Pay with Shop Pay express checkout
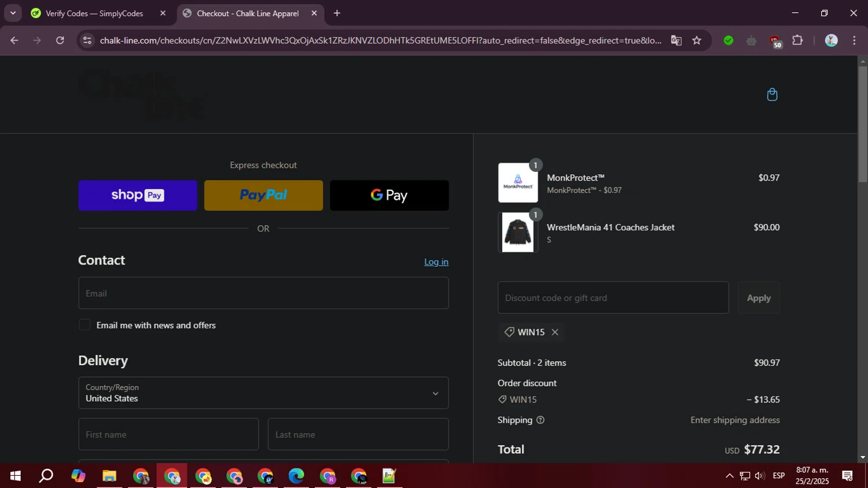The width and height of the screenshot is (868, 488). (138, 195)
